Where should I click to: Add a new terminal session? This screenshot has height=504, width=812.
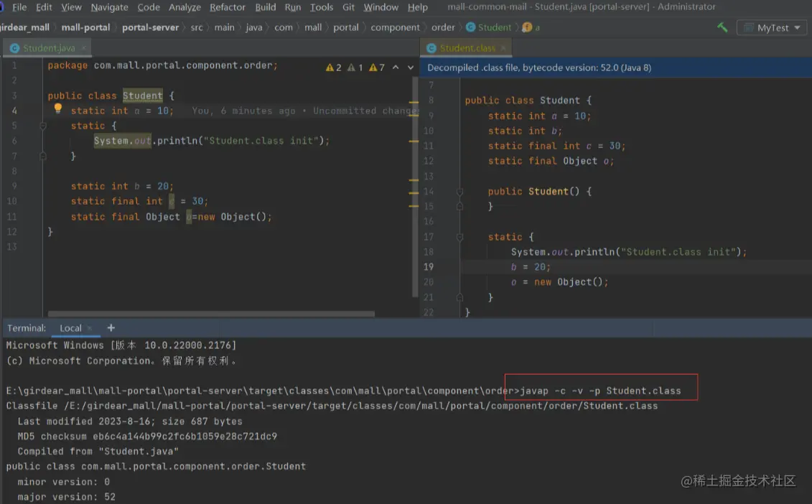pos(111,328)
